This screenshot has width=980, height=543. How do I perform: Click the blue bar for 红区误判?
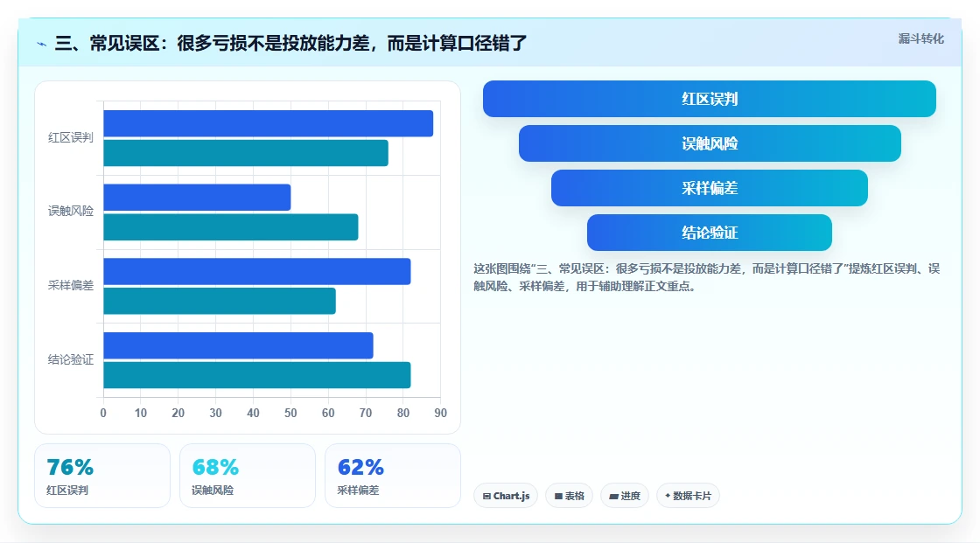tap(268, 123)
